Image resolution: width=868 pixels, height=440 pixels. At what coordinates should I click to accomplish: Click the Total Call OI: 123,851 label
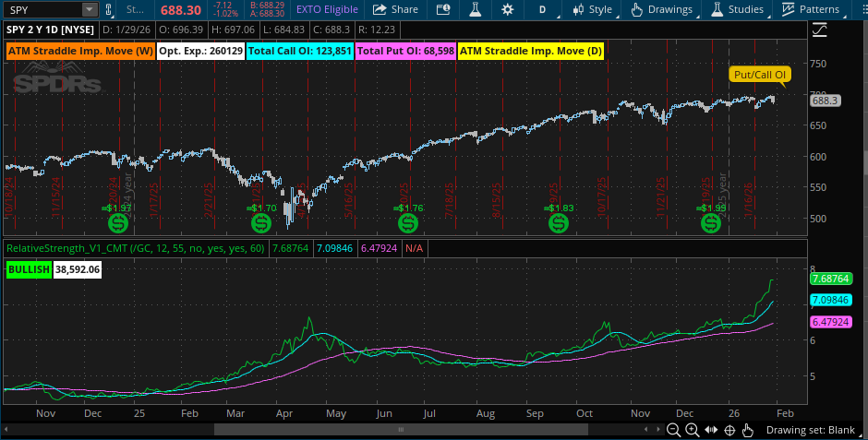[x=300, y=51]
